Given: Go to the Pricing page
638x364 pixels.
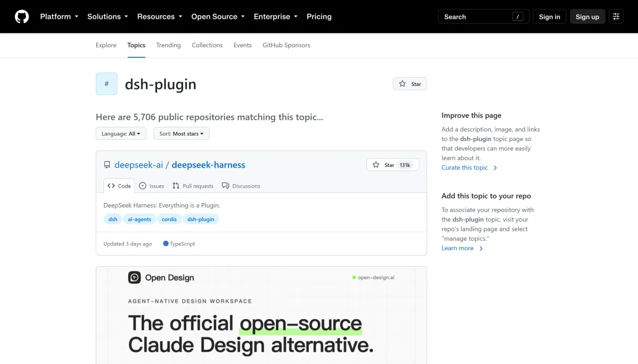Looking at the screenshot, I should 319,17.
